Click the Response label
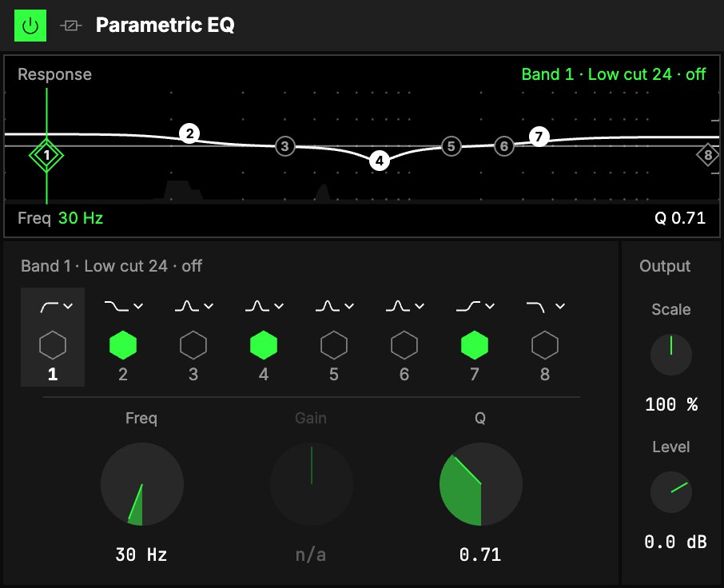724x588 pixels. pyautogui.click(x=54, y=74)
